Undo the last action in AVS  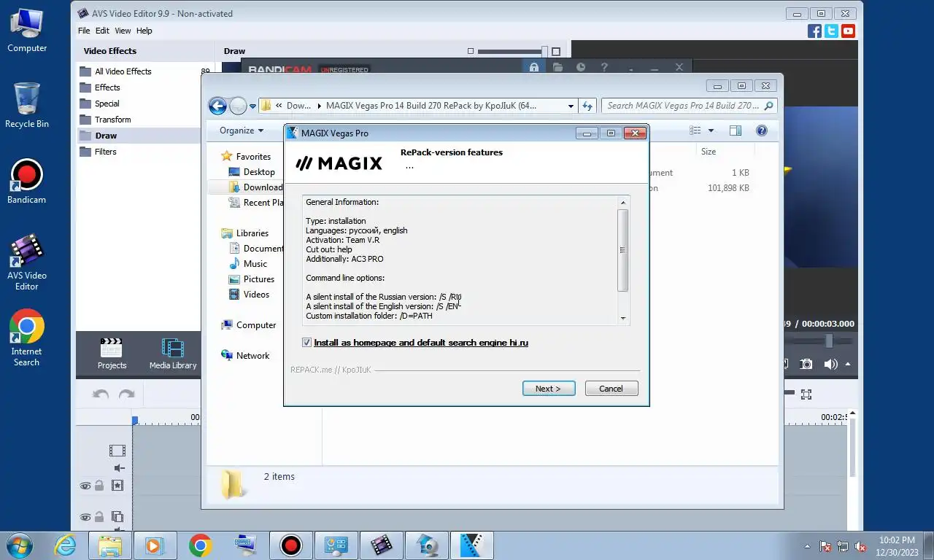(101, 394)
